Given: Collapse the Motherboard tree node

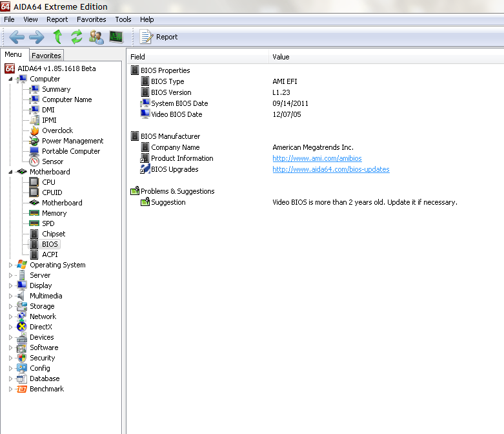Looking at the screenshot, I should 10,172.
